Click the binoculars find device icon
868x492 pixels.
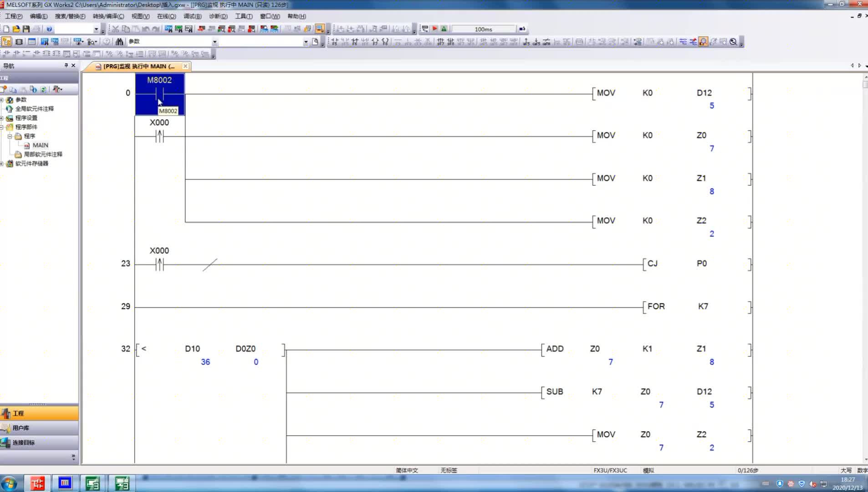pos(119,41)
